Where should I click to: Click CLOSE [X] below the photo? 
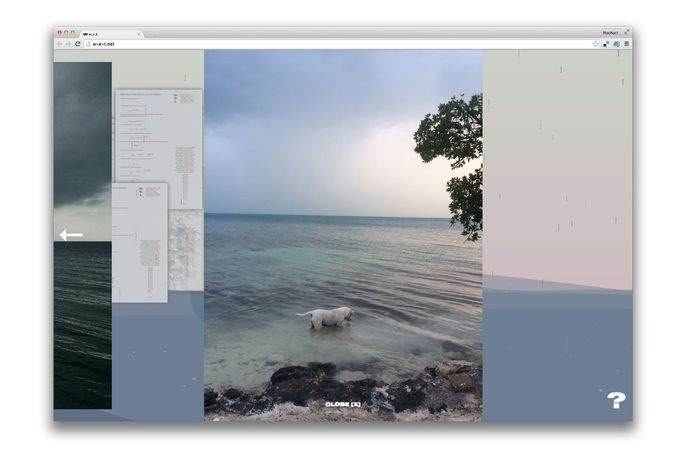[343, 405]
